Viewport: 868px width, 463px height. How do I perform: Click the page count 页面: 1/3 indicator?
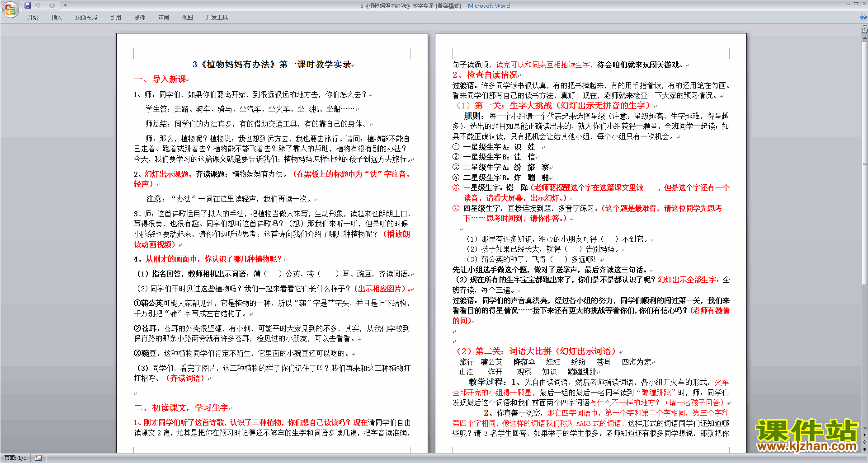pos(15,458)
